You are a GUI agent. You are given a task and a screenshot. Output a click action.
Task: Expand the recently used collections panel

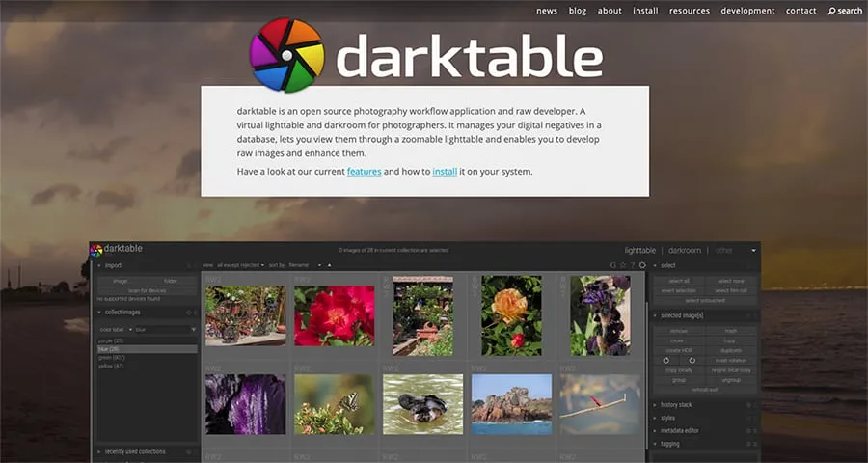[99, 452]
